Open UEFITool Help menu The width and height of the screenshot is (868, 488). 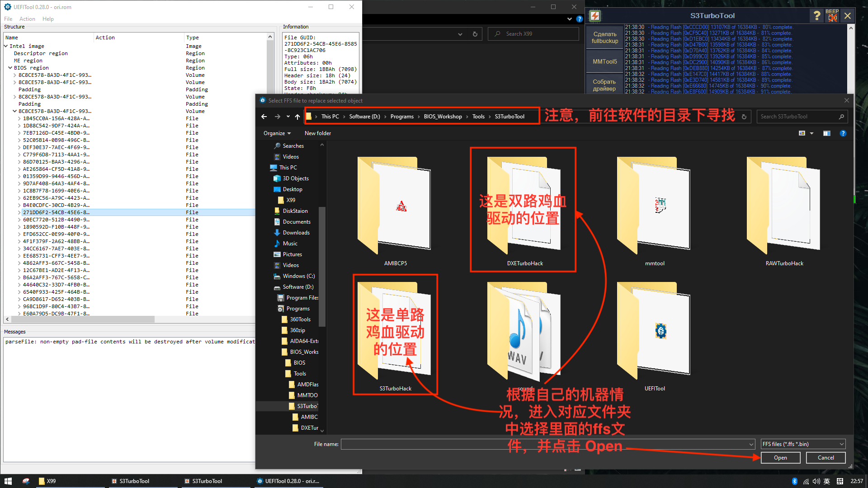[x=48, y=19]
